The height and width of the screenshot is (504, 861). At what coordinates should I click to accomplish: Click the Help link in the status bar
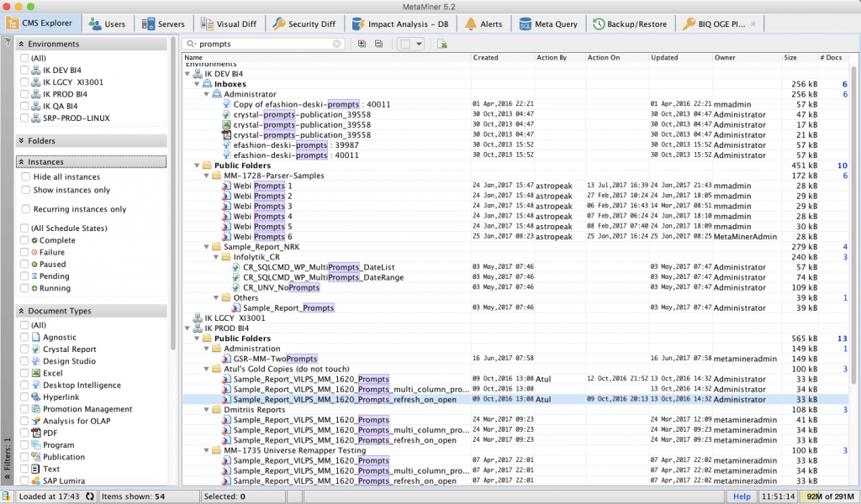click(x=743, y=496)
